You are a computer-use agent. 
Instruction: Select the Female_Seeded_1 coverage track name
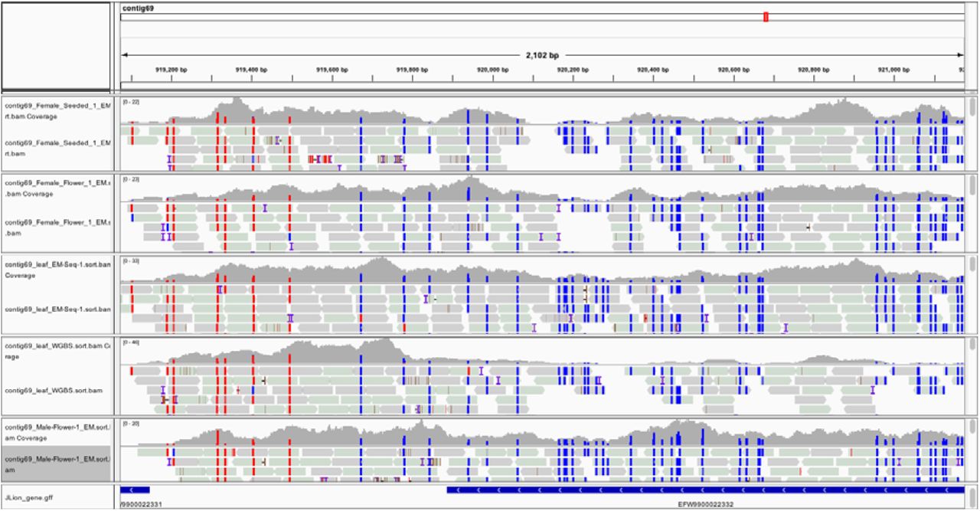tap(58, 110)
